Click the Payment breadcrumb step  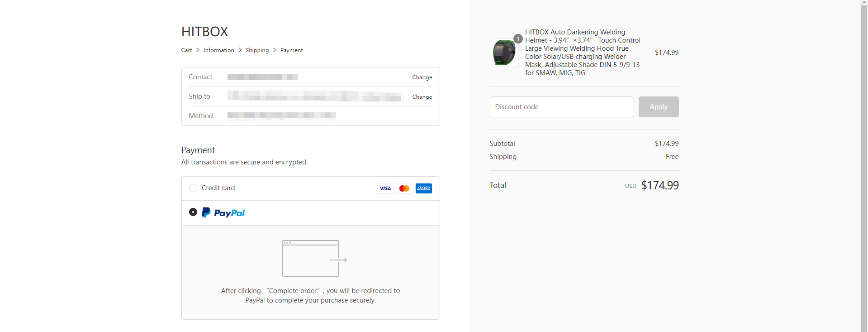click(291, 50)
